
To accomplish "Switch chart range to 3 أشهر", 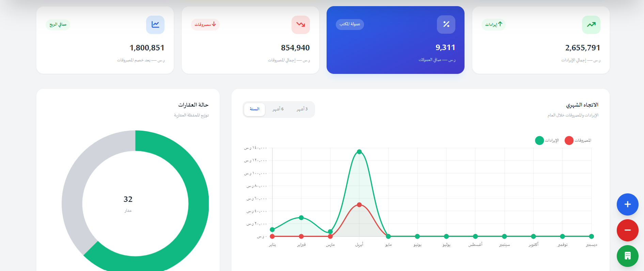I will [302, 109].
